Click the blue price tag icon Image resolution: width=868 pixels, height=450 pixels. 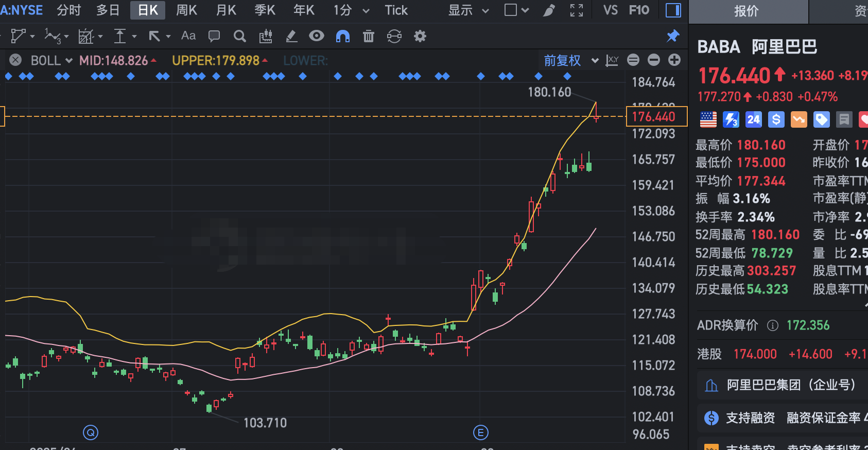(x=822, y=119)
